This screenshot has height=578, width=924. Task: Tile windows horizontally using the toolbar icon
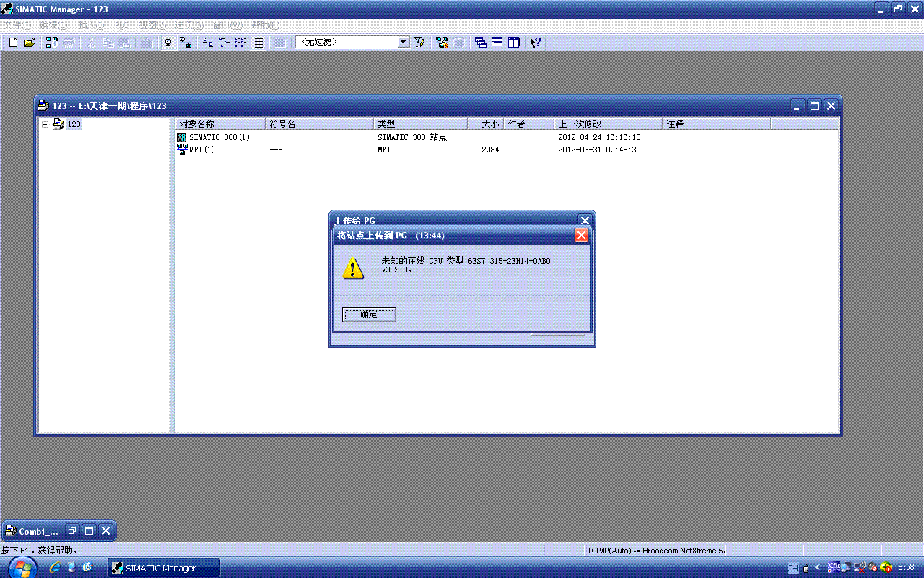[497, 43]
